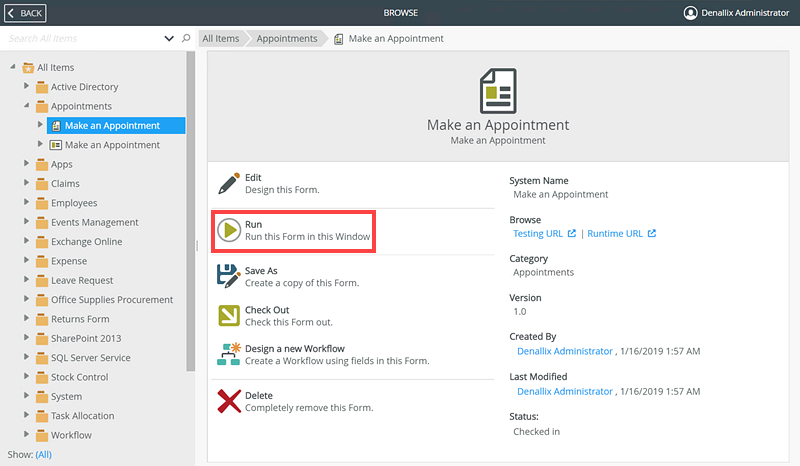Click the Save As floppy disk icon
The width and height of the screenshot is (800, 466).
(229, 276)
